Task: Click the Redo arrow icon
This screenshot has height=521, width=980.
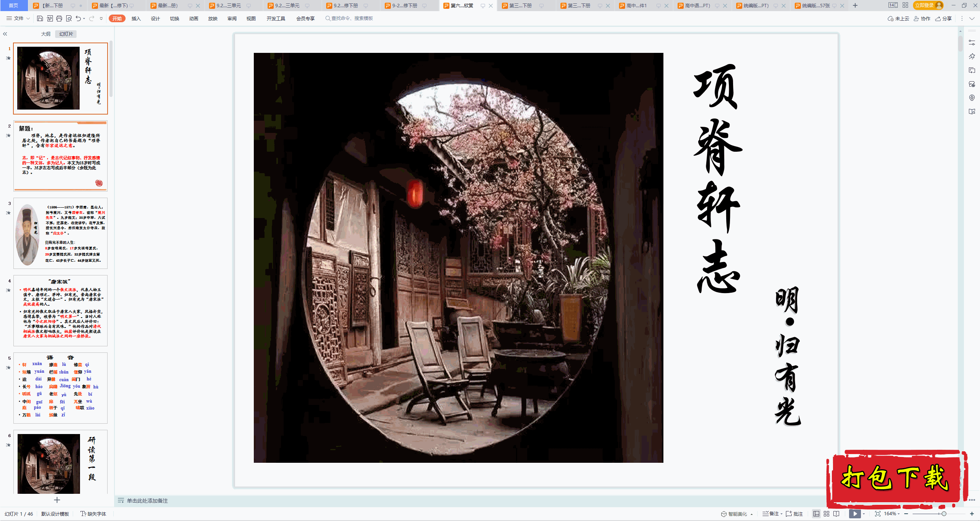Action: (91, 18)
